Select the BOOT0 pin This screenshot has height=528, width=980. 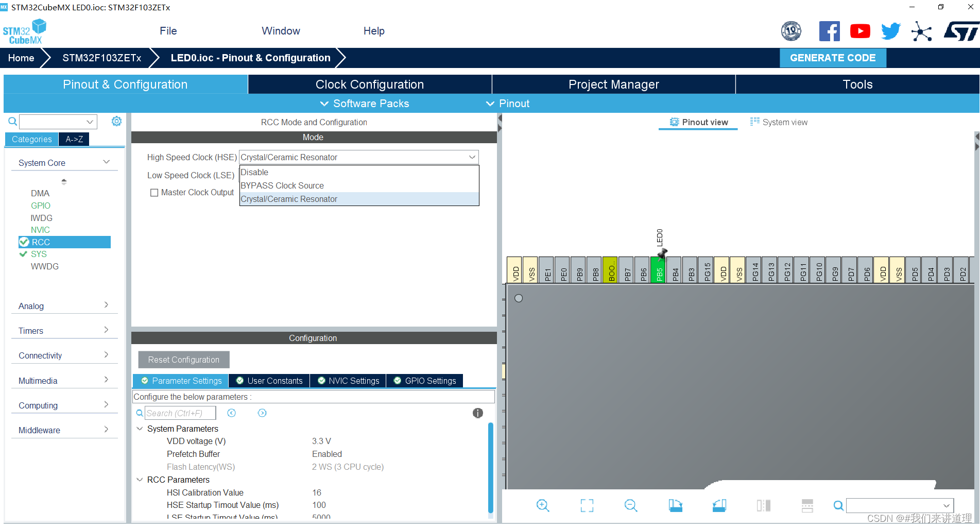(x=611, y=270)
